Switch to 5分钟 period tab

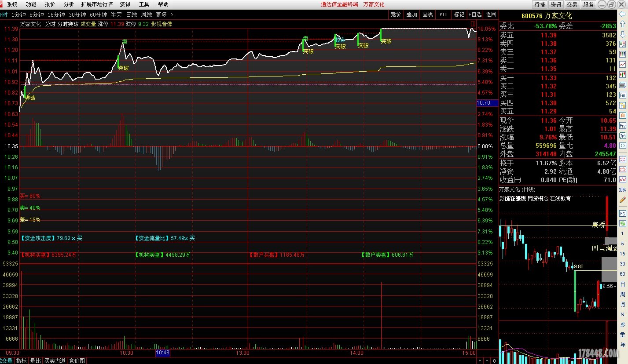pos(37,15)
